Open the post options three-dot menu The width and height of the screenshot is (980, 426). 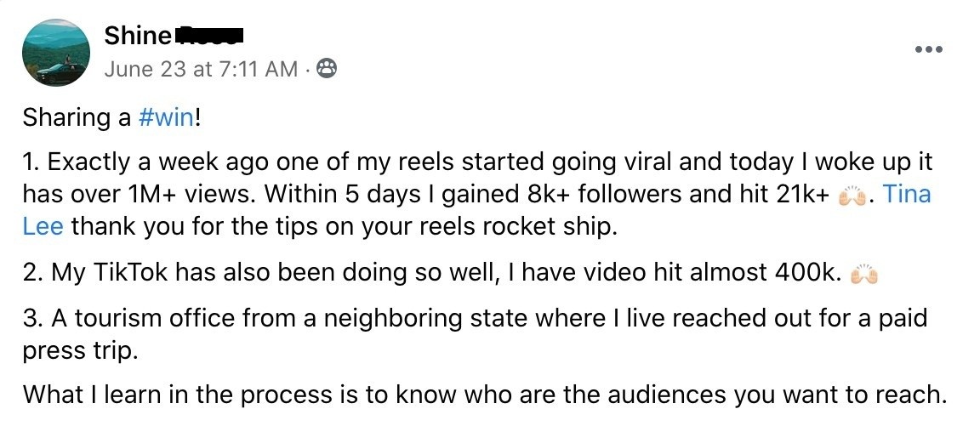[929, 49]
